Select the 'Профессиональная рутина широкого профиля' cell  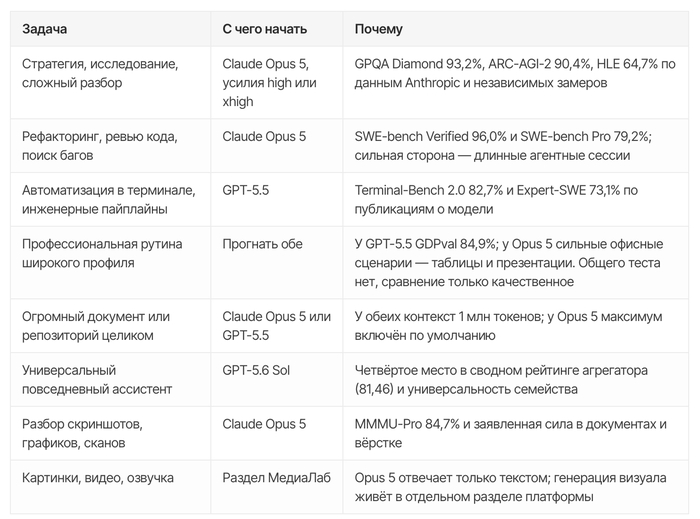coord(110,263)
